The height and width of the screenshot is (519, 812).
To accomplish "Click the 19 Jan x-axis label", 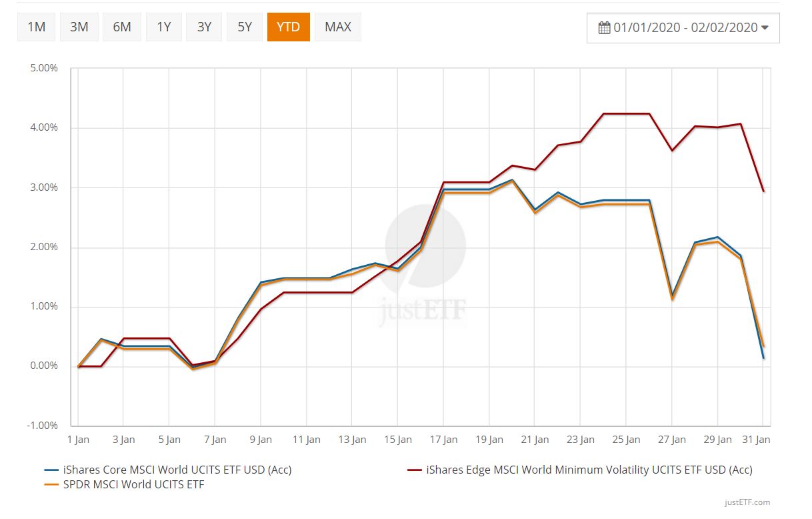I will click(489, 440).
